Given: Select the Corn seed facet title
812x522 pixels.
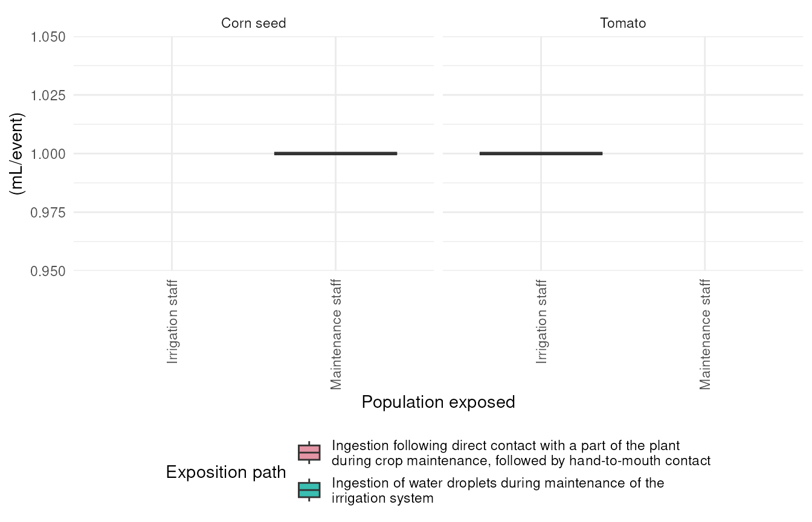Looking at the screenshot, I should pos(254,24).
